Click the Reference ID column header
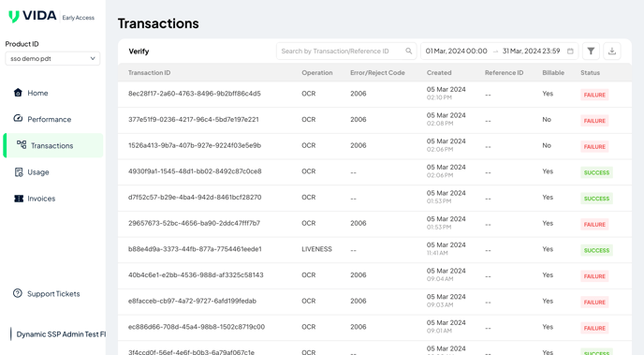The image size is (644, 355). tap(504, 73)
